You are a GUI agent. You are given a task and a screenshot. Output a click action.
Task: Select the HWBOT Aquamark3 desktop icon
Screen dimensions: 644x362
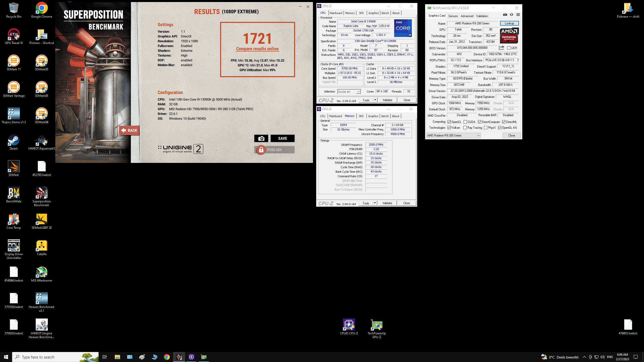42,142
